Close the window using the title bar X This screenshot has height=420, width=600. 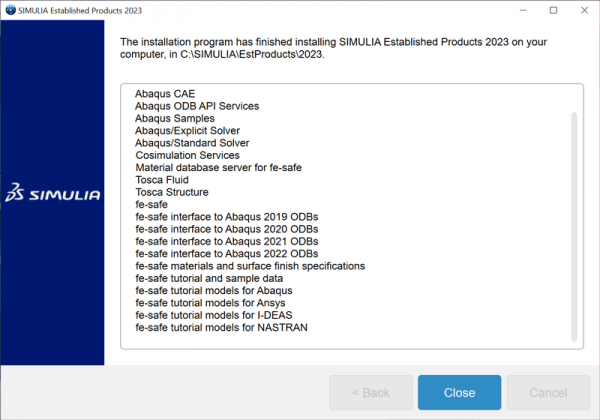click(582, 10)
